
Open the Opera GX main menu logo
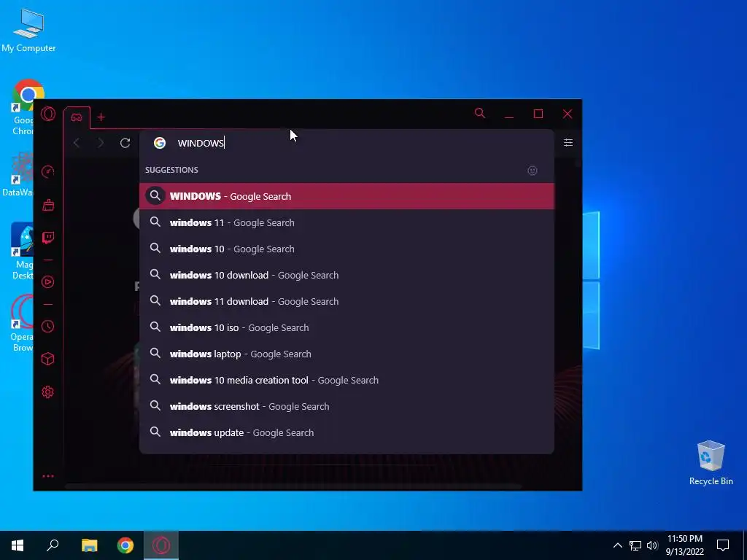coord(48,114)
